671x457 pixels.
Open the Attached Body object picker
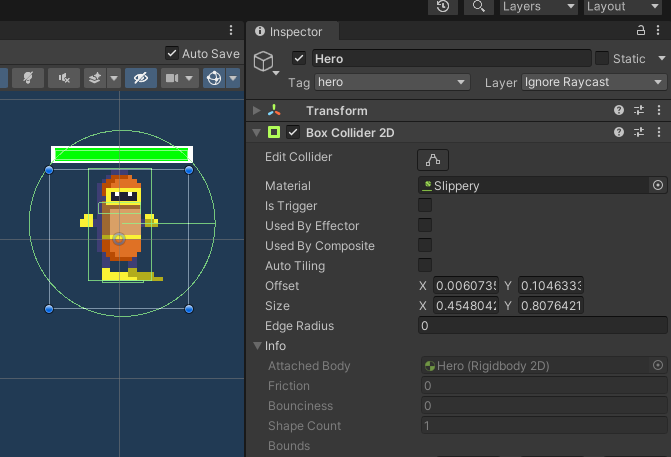[x=658, y=365]
